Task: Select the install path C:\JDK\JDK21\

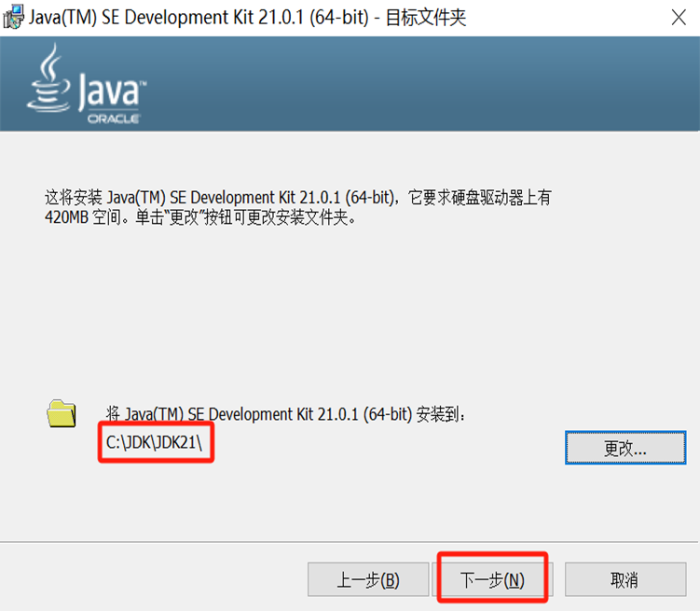Action: click(x=154, y=442)
